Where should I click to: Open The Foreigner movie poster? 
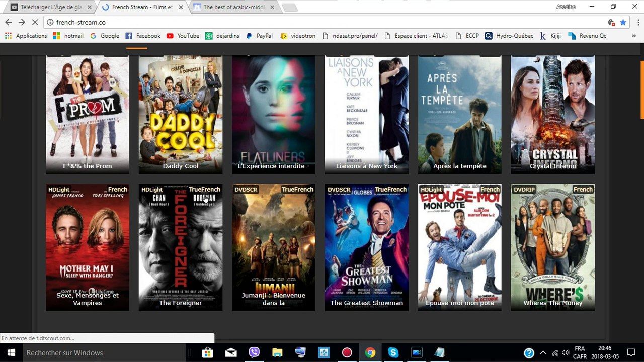pos(181,247)
